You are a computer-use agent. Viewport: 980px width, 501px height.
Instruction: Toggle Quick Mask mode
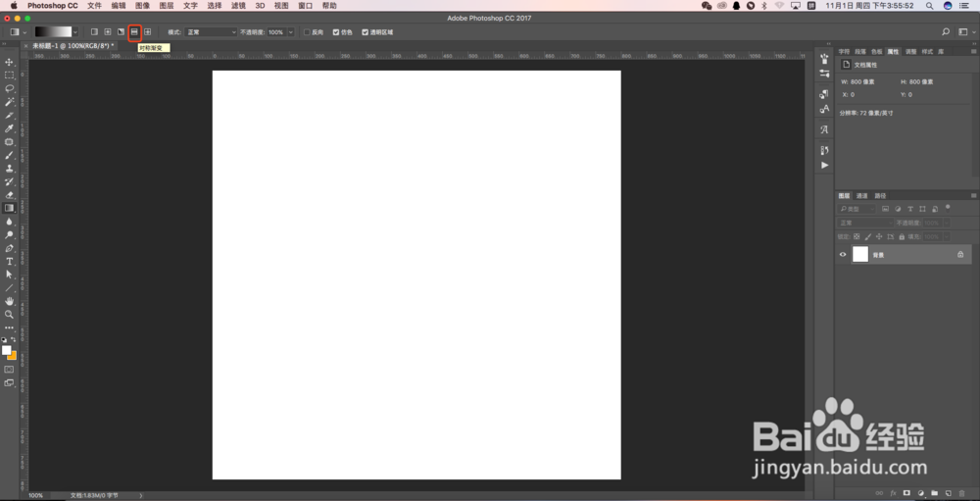10,369
